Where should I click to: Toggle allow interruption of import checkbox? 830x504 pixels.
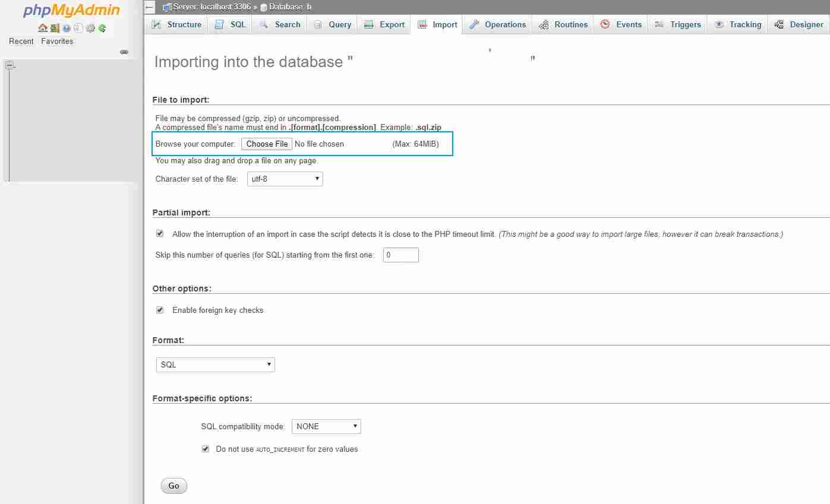(x=160, y=234)
